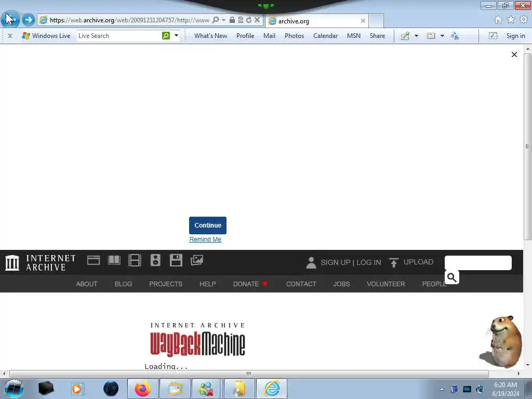This screenshot has height=399, width=532.
Task: Click the green Live Search go button
Action: click(166, 36)
